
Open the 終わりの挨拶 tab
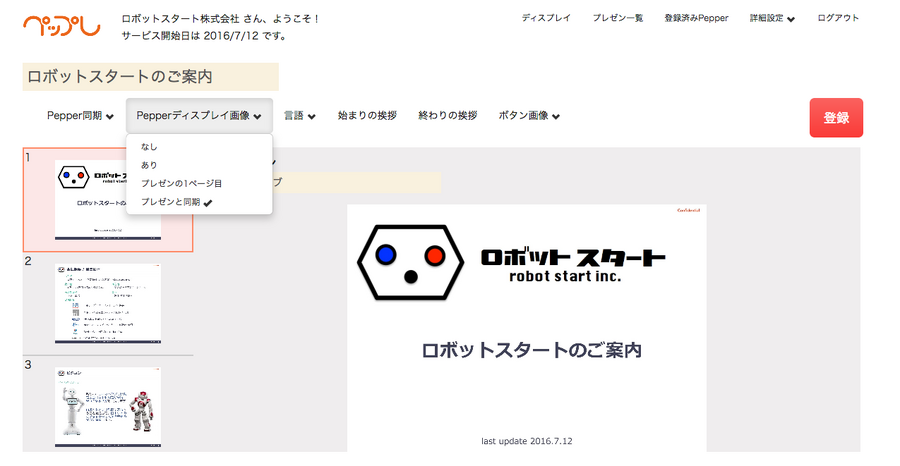pos(447,116)
